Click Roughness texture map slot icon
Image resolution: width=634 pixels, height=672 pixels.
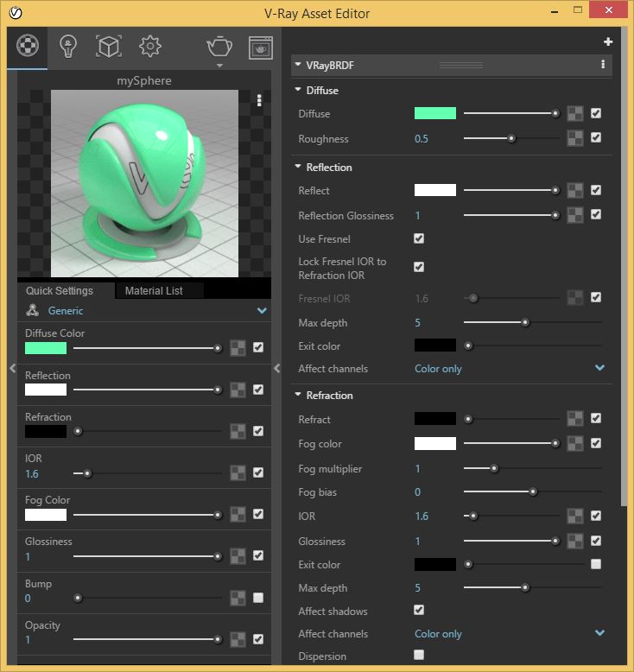click(x=575, y=138)
